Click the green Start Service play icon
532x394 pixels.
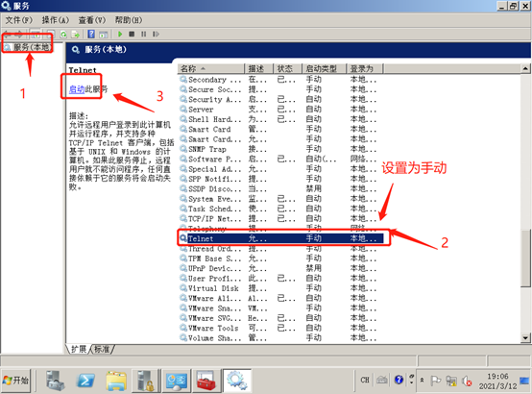click(120, 34)
